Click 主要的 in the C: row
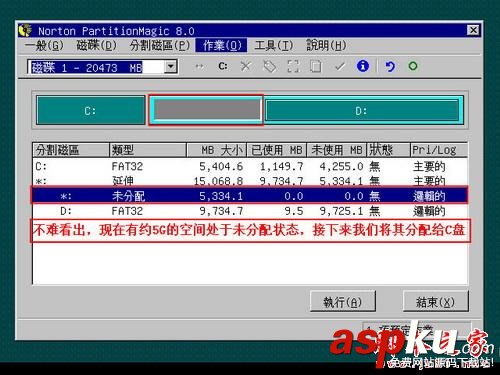The height and width of the screenshot is (375, 500). pos(429,166)
